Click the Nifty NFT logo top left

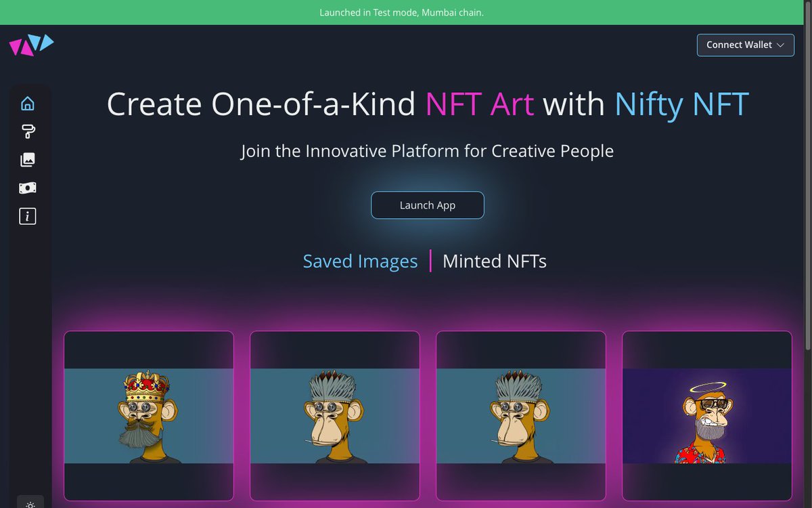tap(31, 45)
